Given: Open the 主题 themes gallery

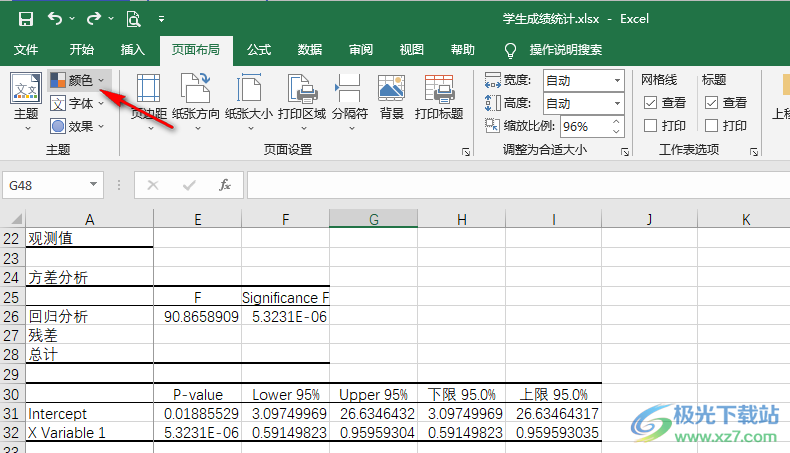Looking at the screenshot, I should [x=26, y=102].
